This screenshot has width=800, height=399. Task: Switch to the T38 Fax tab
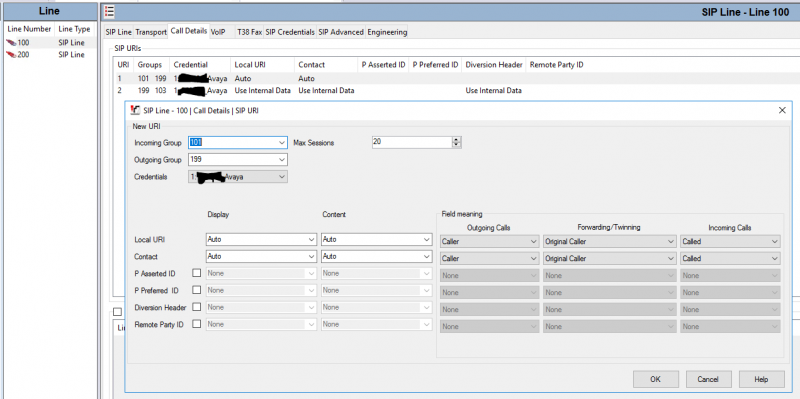249,32
